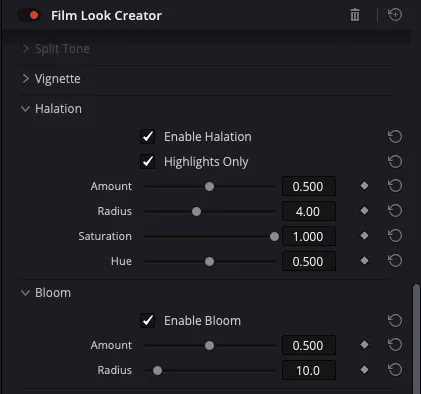Reset the Highlights Only setting
This screenshot has height=394, width=421.
click(395, 162)
